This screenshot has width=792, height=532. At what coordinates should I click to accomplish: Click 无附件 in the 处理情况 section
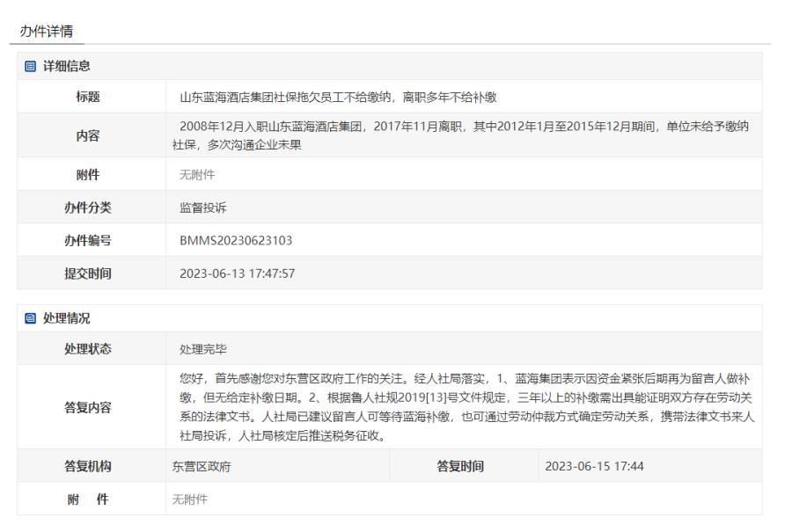point(190,499)
